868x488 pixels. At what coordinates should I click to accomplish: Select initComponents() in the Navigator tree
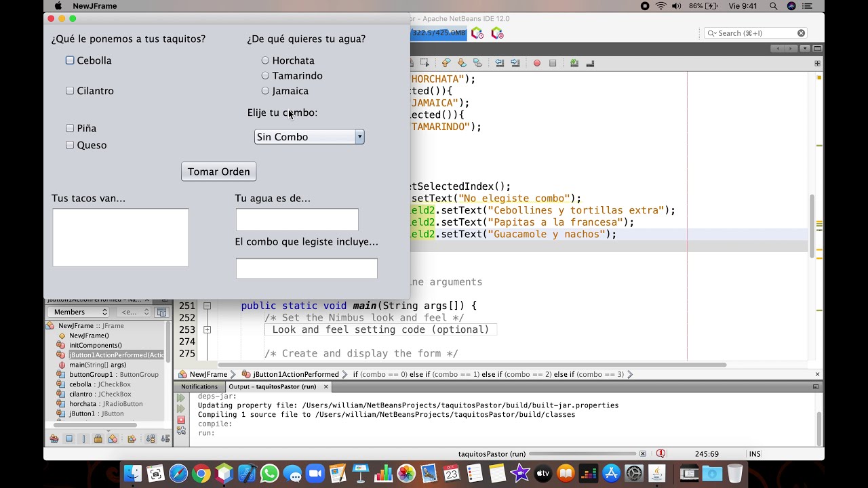pyautogui.click(x=95, y=345)
